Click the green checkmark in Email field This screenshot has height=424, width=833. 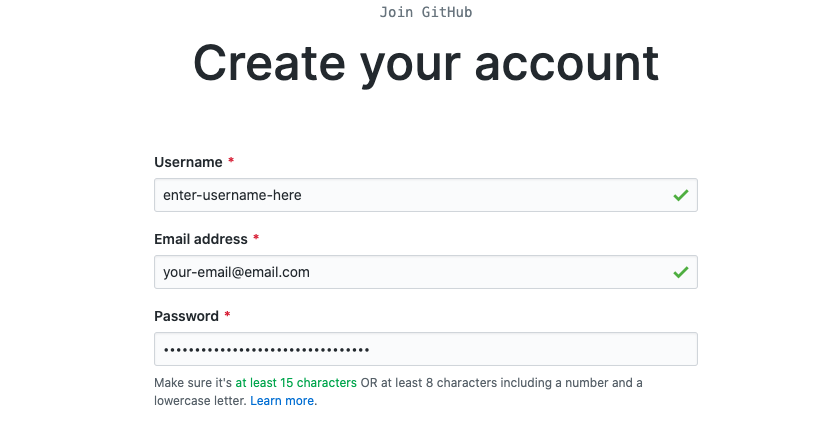(680, 272)
